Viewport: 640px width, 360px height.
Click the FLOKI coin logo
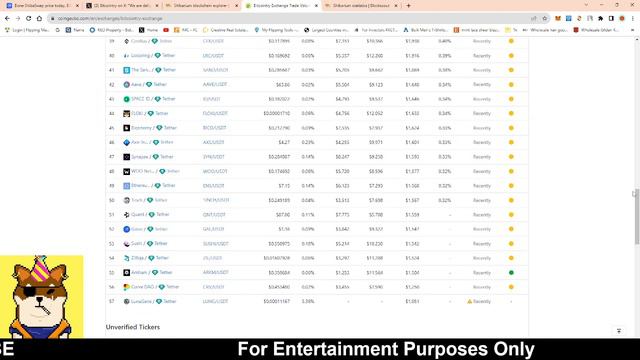click(127, 113)
